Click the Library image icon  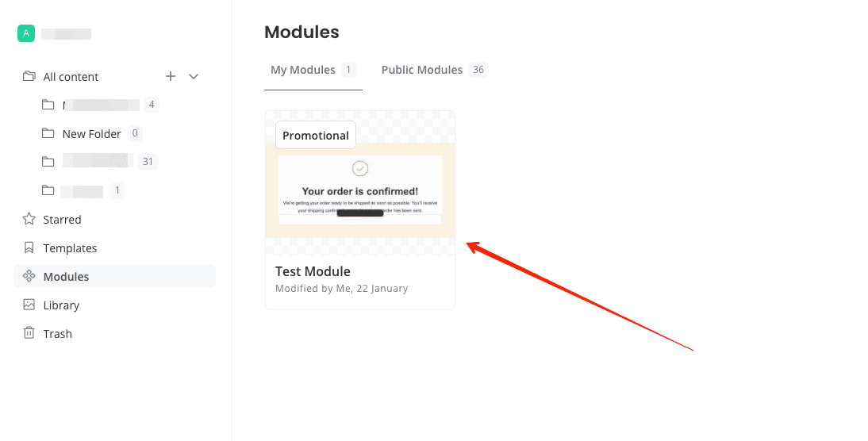(x=29, y=305)
